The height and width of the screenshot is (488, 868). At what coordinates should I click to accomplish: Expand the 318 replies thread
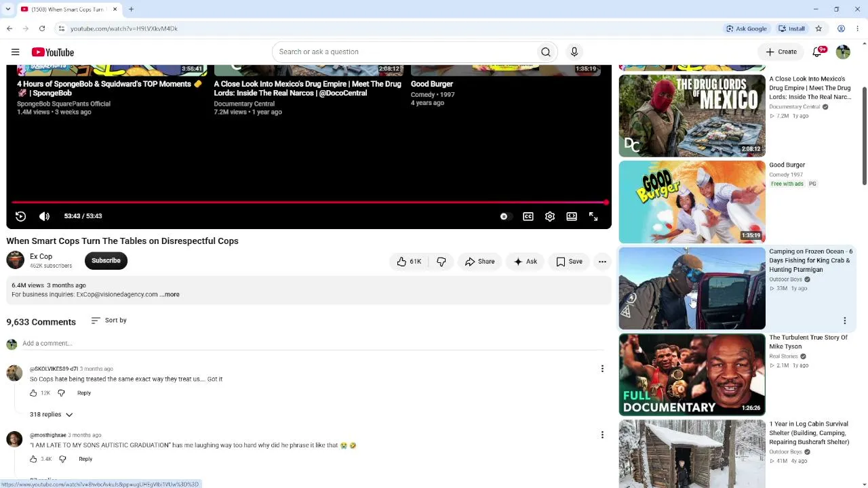tap(51, 415)
